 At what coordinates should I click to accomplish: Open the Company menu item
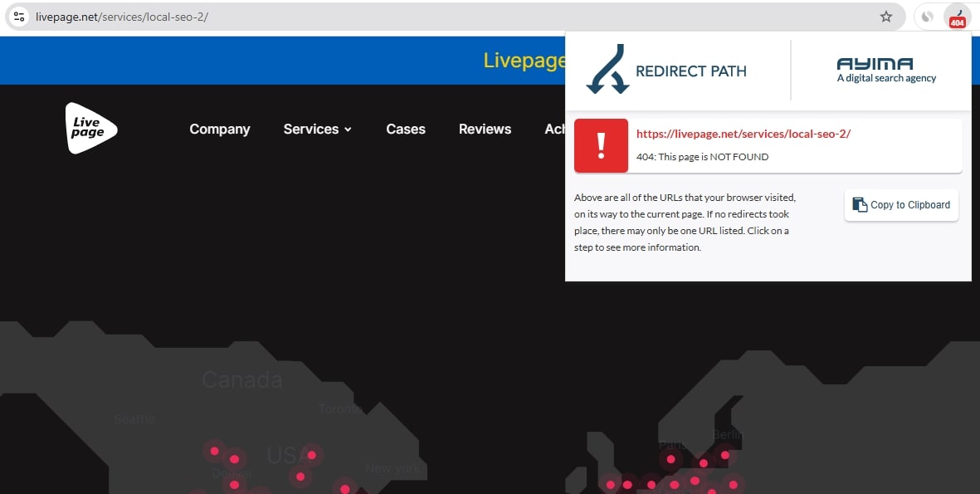pos(219,130)
